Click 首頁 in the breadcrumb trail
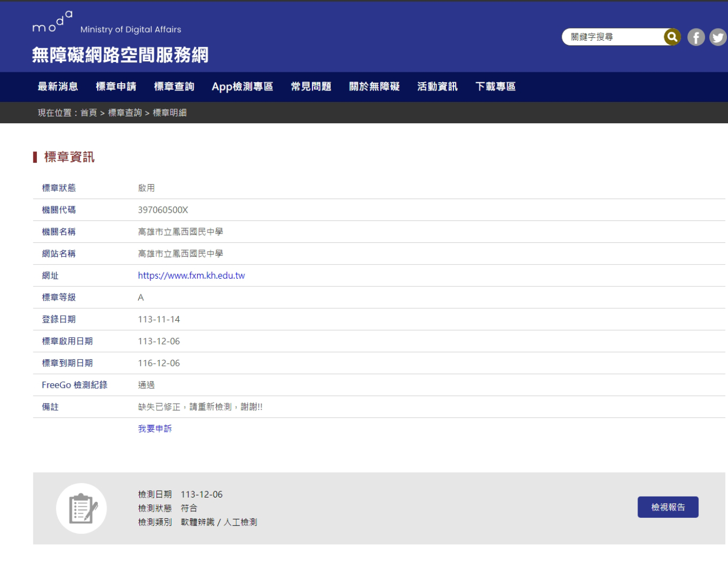The width and height of the screenshot is (728, 561). pyautogui.click(x=89, y=113)
